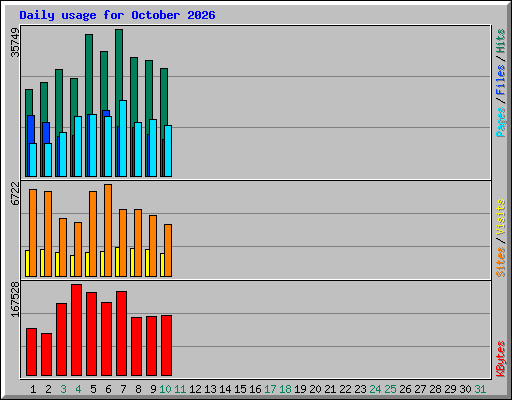Click day 1 on the x-axis
This screenshot has height=400, width=512.
(33, 389)
